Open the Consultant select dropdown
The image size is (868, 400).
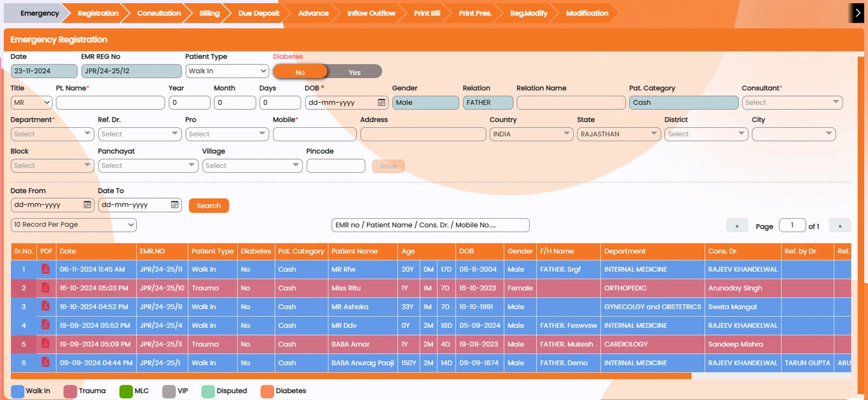[792, 102]
